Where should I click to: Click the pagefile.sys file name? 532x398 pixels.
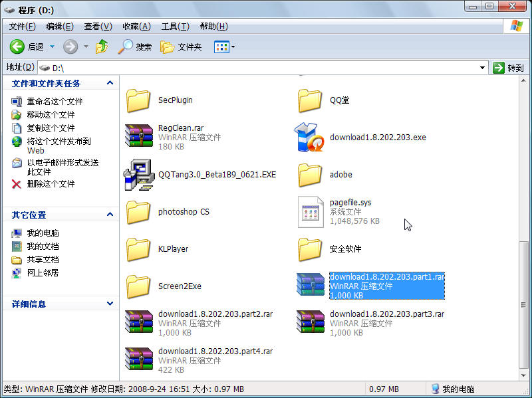click(350, 203)
